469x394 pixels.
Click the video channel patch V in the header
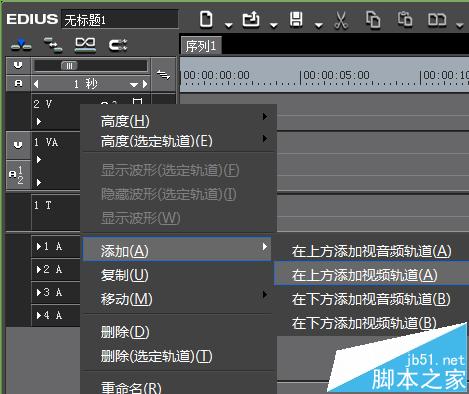tap(18, 65)
